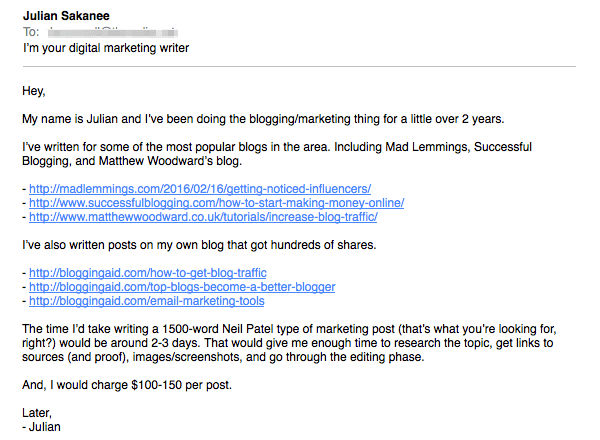Click the pricing line $100-150 per post
This screenshot has height=440, width=600.
pyautogui.click(x=127, y=385)
